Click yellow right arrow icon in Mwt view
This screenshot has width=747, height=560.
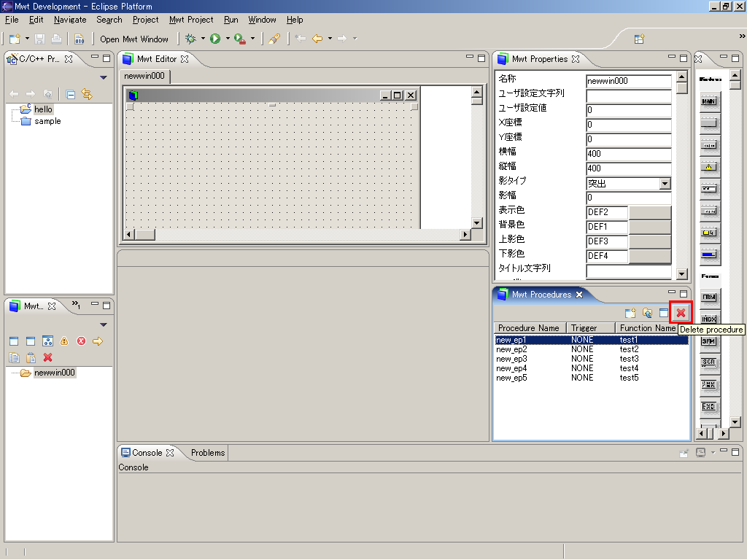click(98, 341)
